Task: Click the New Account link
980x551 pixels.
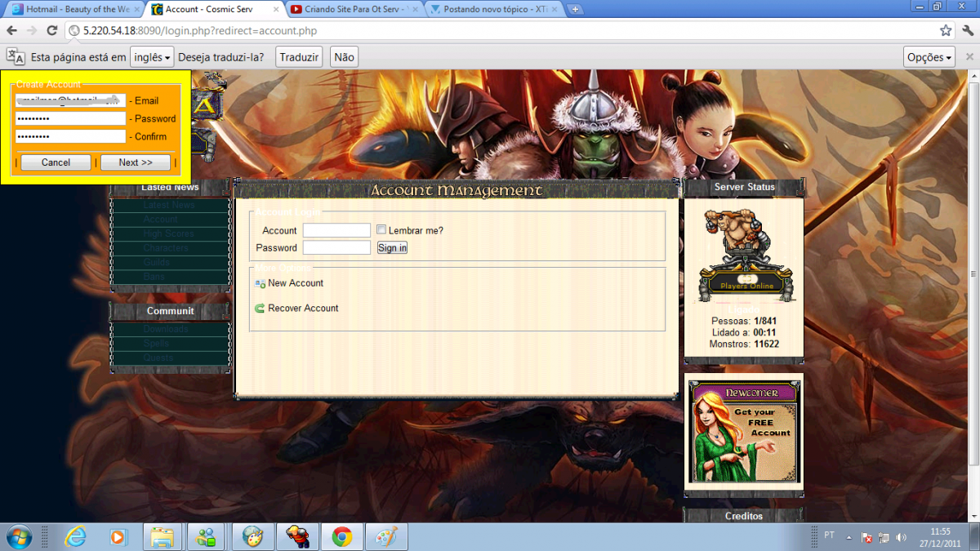Action: pyautogui.click(x=296, y=283)
